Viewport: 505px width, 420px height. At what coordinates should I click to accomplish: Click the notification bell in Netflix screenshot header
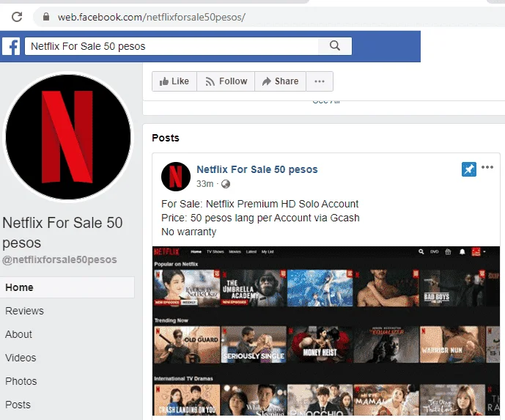(462, 251)
